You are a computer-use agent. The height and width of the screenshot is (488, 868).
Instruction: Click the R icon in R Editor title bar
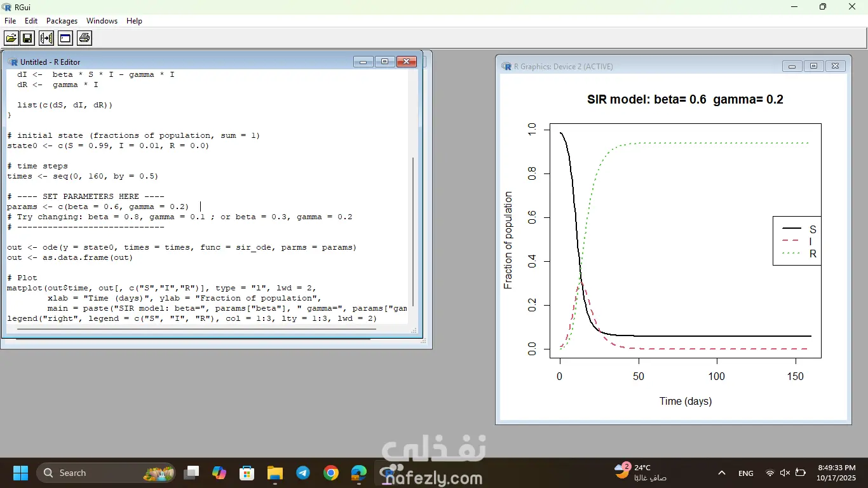pyautogui.click(x=13, y=62)
